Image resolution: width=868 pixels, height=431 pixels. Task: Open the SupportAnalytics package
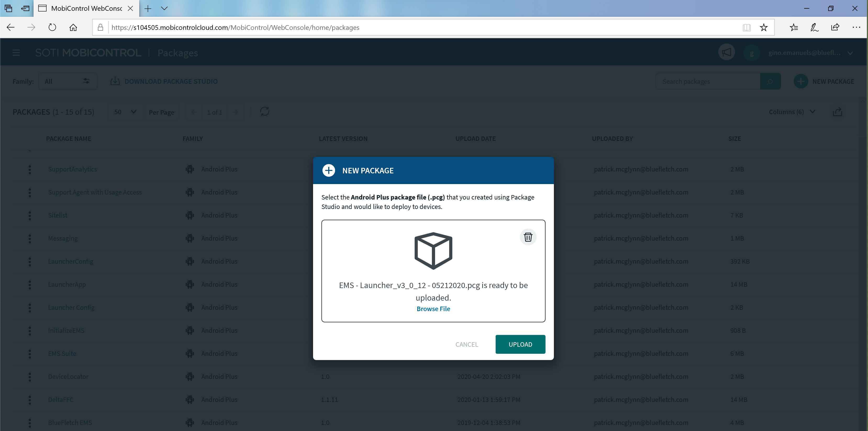tap(73, 169)
